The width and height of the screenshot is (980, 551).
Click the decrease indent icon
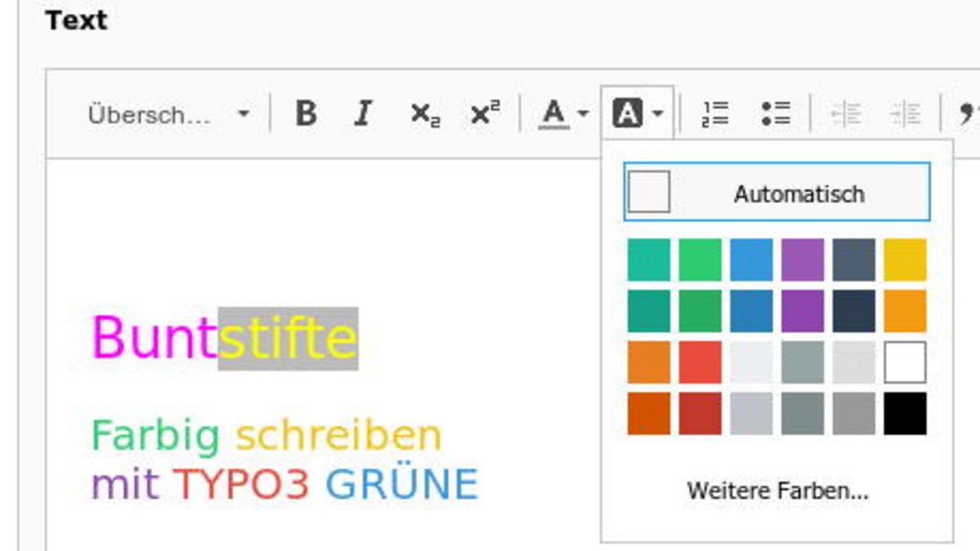845,113
